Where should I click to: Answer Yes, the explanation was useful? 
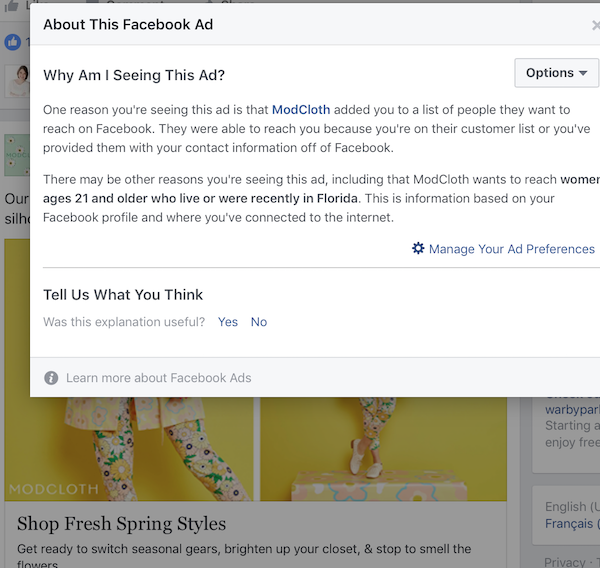228,322
